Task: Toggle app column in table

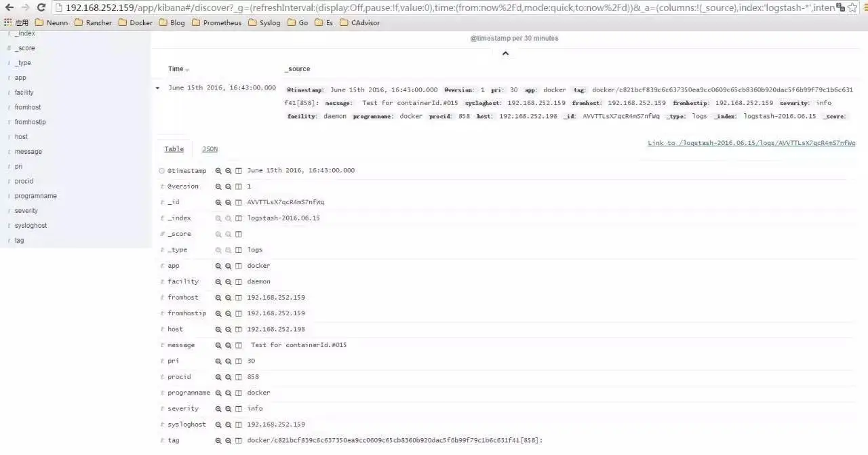Action: [x=239, y=266]
